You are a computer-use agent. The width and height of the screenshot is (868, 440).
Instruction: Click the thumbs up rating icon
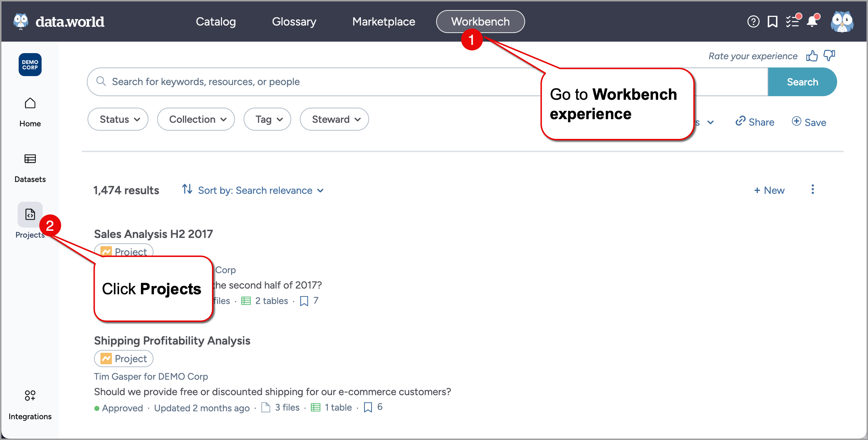(x=812, y=56)
